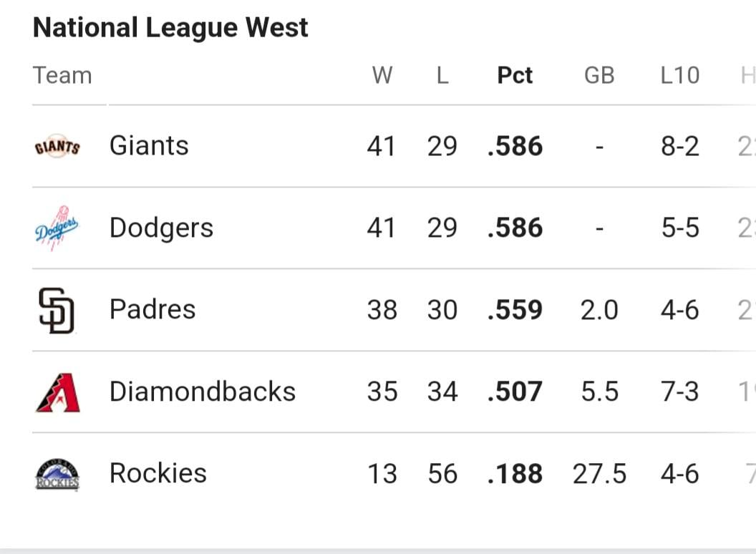Sort by the L10 column header
The height and width of the screenshot is (554, 756).
(680, 75)
